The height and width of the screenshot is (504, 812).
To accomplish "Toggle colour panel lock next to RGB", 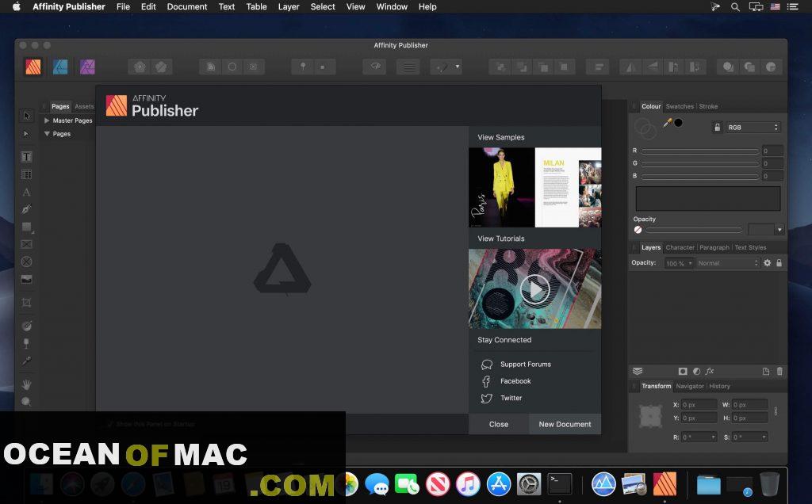I will (717, 128).
